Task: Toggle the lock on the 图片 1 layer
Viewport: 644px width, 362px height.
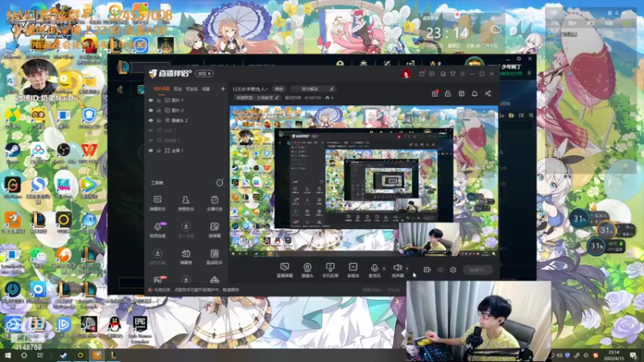Action: point(159,100)
